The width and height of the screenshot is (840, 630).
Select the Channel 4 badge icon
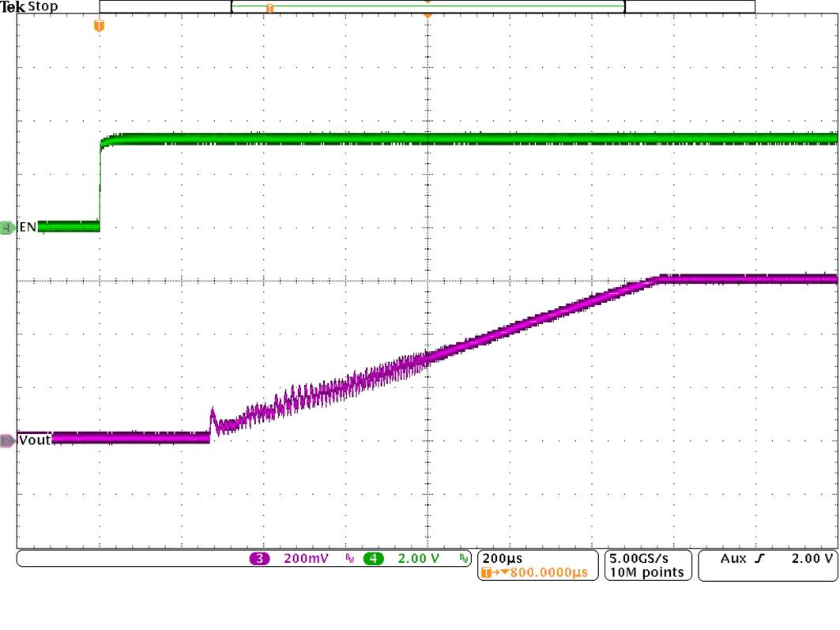click(x=372, y=558)
